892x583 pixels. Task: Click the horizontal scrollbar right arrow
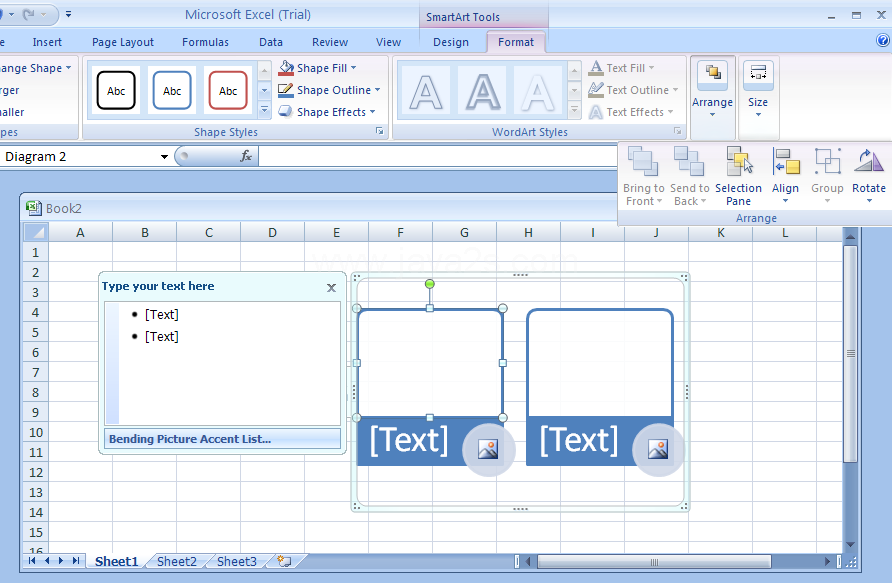(x=827, y=562)
